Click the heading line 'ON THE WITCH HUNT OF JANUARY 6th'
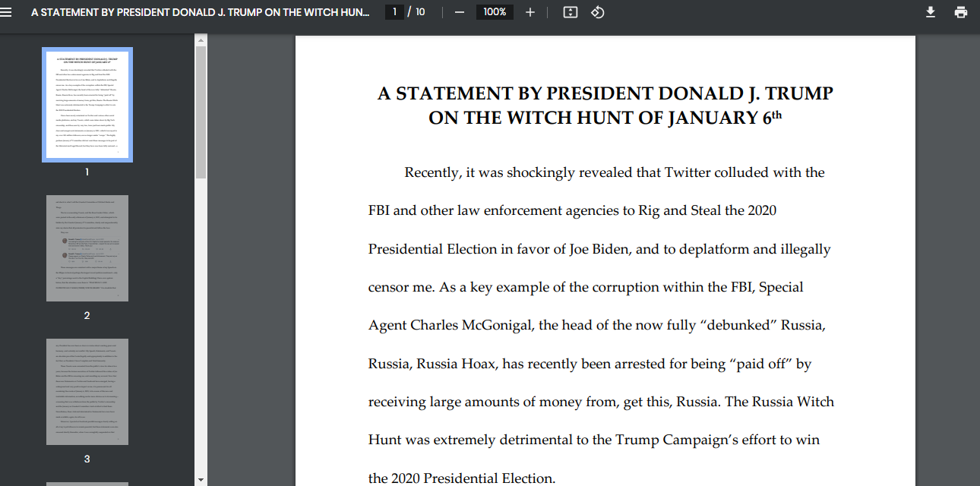 [x=605, y=118]
